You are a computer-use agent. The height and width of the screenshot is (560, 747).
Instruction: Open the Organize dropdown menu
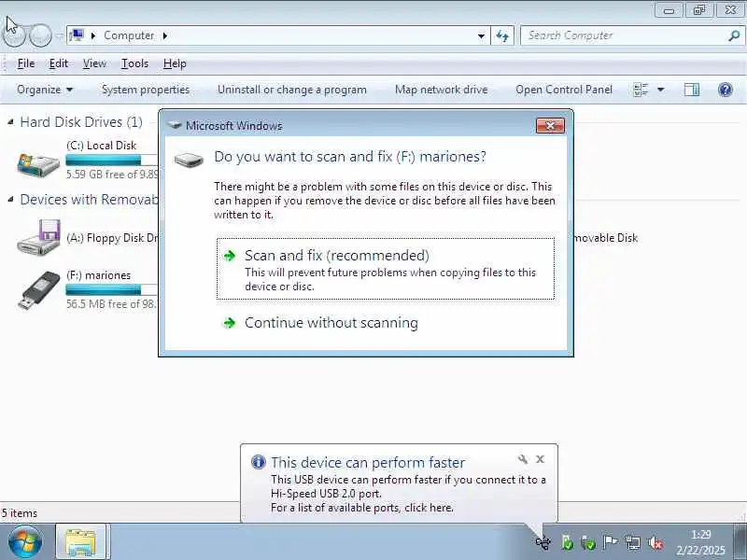[45, 90]
